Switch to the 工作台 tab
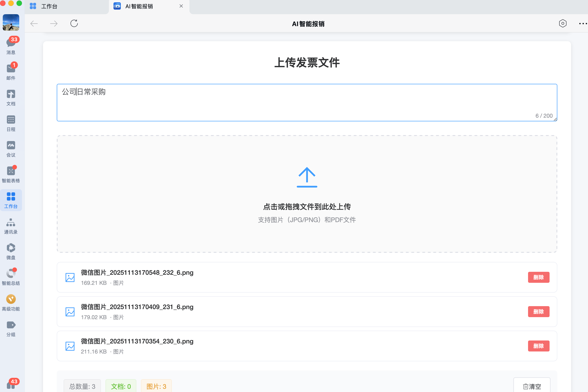 (49, 6)
